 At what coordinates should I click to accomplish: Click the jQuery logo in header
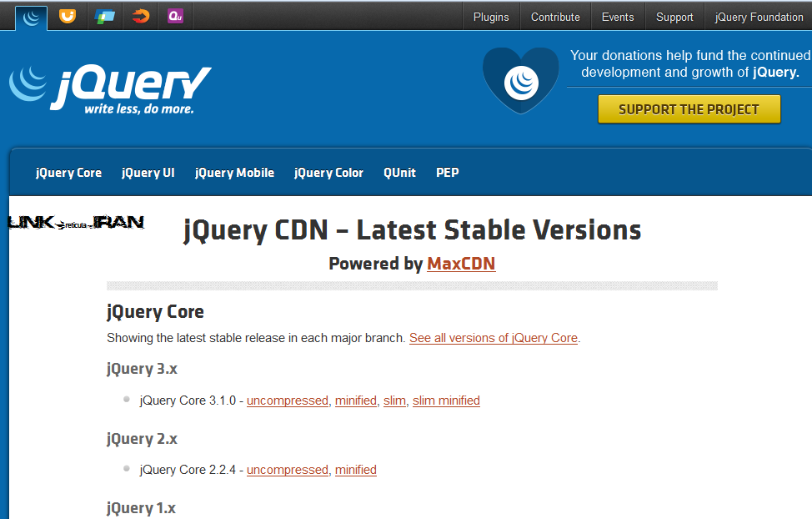point(110,88)
